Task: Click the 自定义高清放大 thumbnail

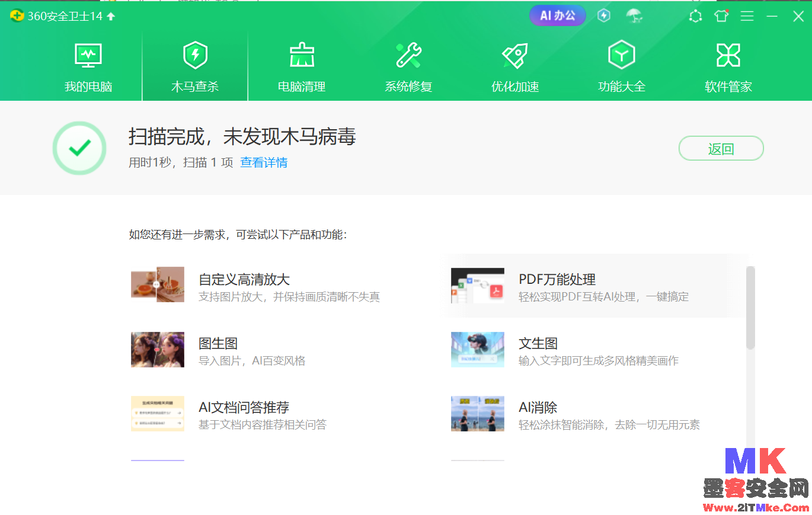Action: 158,284
